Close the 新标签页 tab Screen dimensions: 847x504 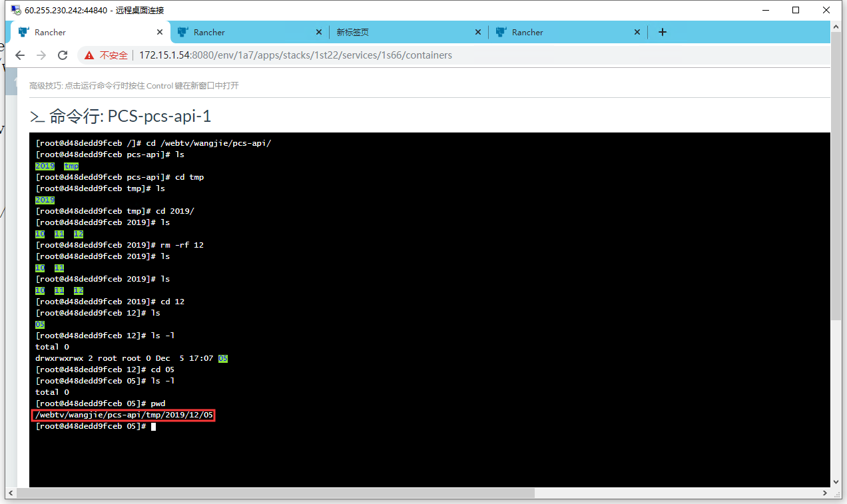tap(478, 32)
